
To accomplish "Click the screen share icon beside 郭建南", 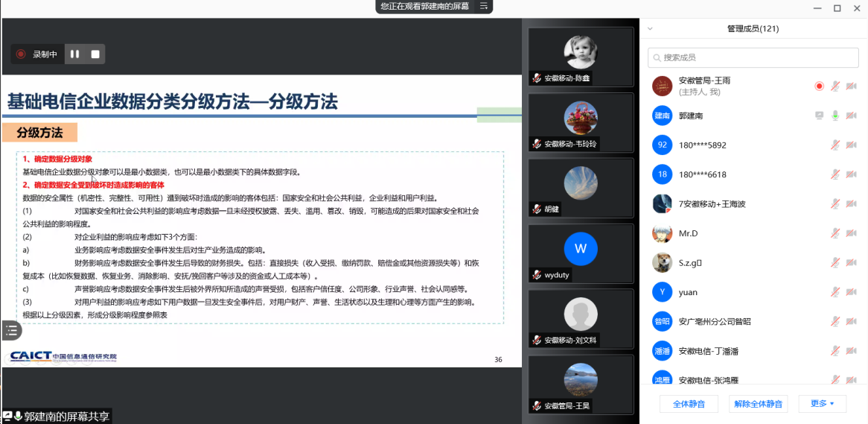I will pos(819,116).
